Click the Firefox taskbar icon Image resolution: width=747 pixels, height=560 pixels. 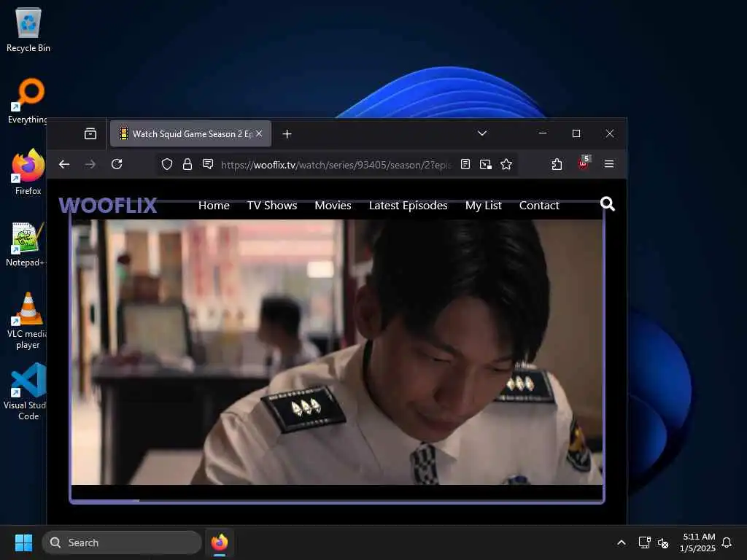[219, 542]
